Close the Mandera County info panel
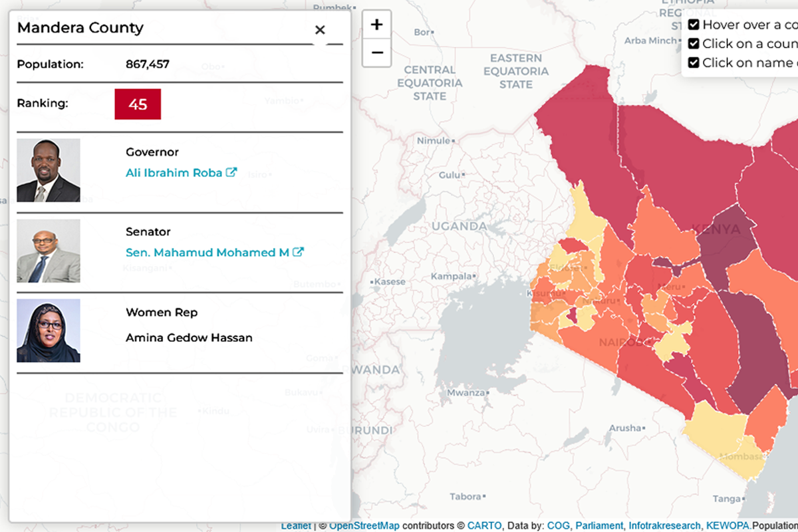This screenshot has width=798, height=532. pos(320,29)
